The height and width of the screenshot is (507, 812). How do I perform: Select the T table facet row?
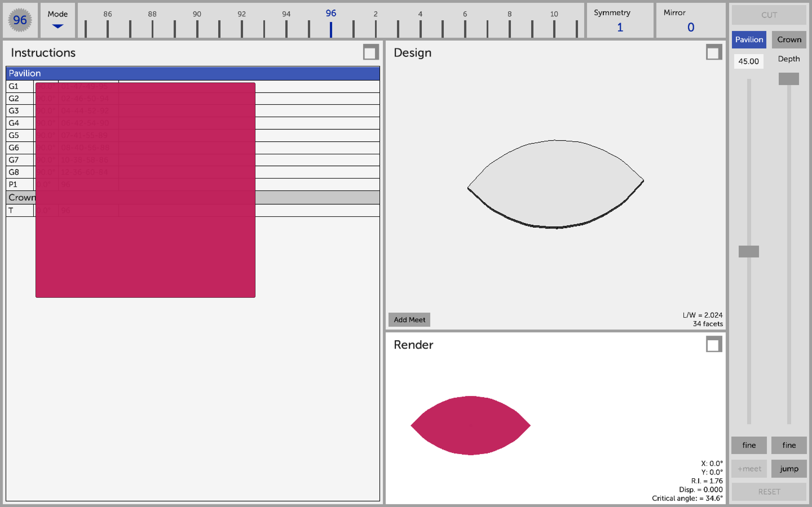[x=193, y=211]
